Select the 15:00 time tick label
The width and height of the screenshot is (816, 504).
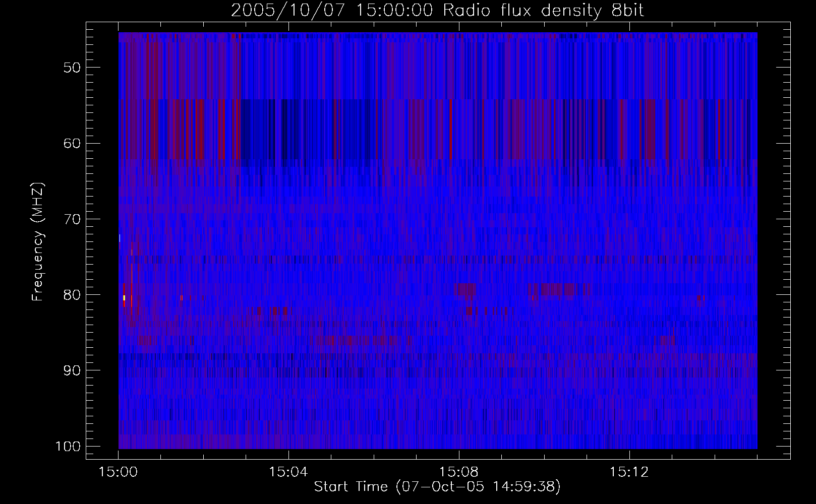(x=119, y=472)
